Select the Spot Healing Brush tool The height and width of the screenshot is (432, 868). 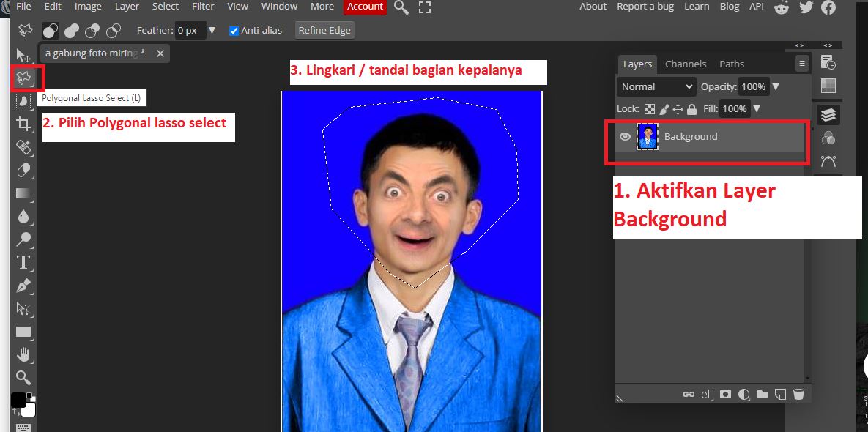23,147
